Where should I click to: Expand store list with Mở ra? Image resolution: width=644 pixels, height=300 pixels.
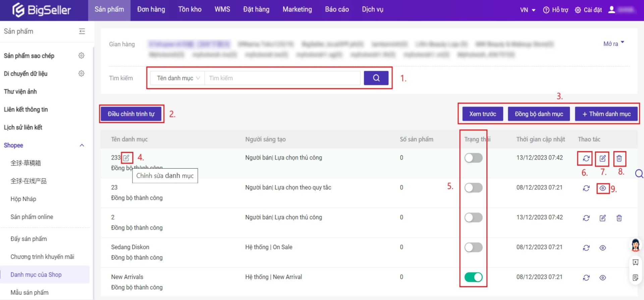(x=613, y=44)
